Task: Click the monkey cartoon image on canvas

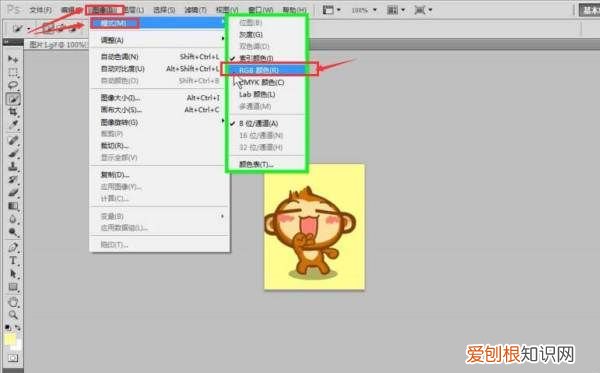Action: (x=314, y=227)
